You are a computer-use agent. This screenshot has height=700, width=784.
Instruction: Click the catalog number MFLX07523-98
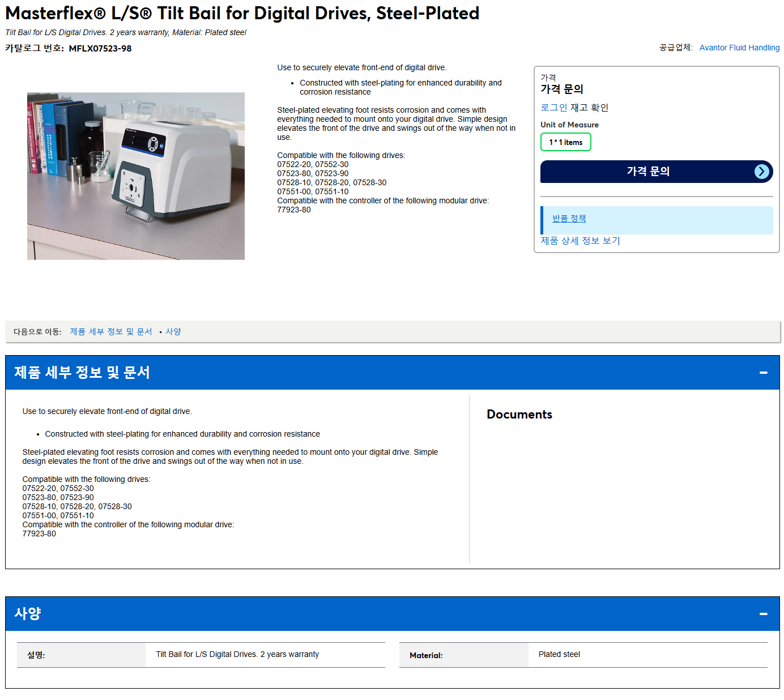point(100,49)
